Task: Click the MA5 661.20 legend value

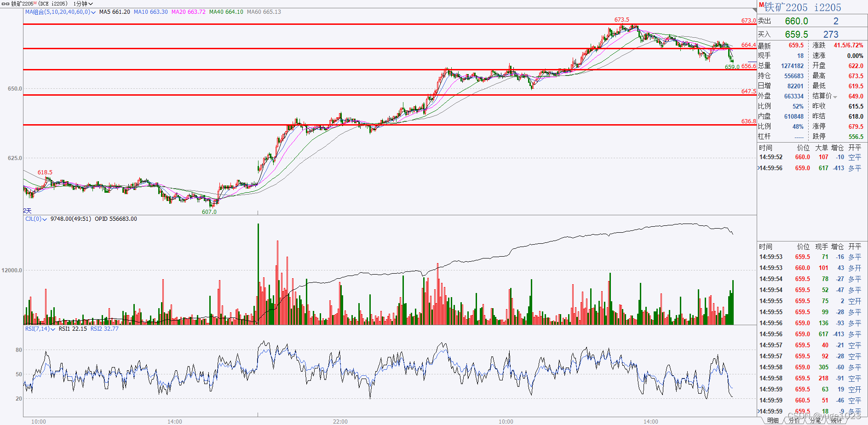Action: click(115, 12)
